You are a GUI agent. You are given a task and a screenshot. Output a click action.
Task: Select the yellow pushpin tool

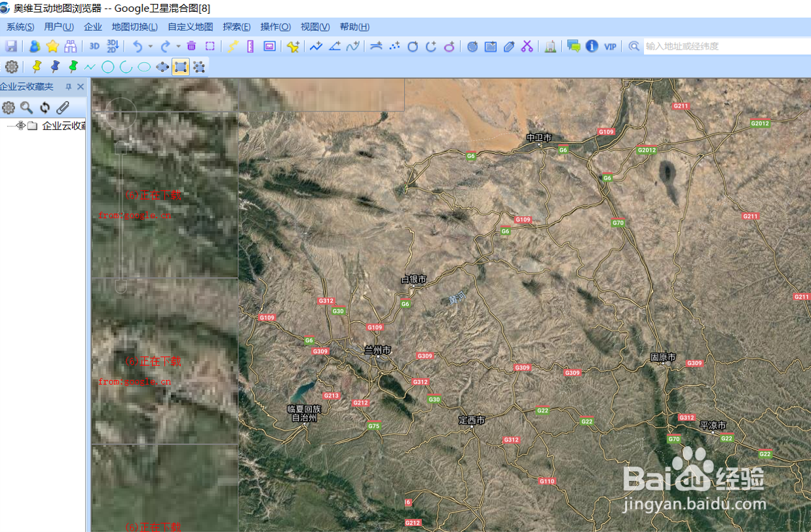pos(37,67)
